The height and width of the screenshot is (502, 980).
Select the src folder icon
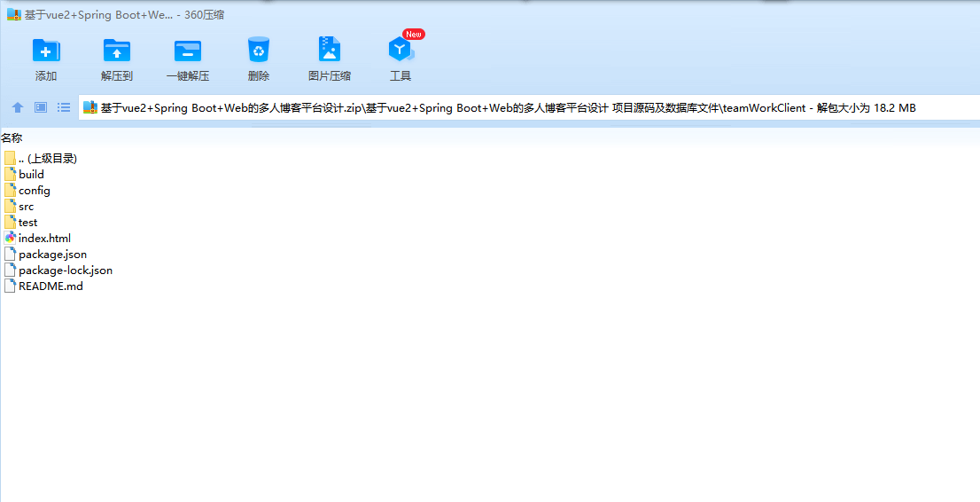coord(10,206)
